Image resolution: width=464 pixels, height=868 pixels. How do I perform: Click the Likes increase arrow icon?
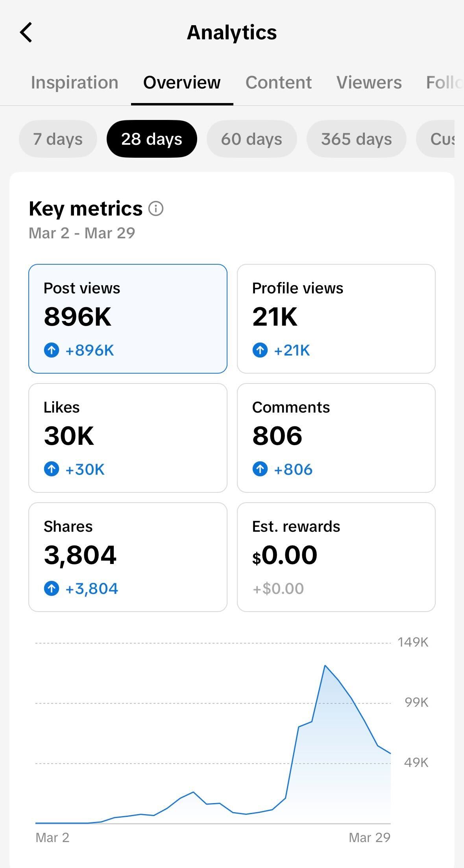click(52, 469)
